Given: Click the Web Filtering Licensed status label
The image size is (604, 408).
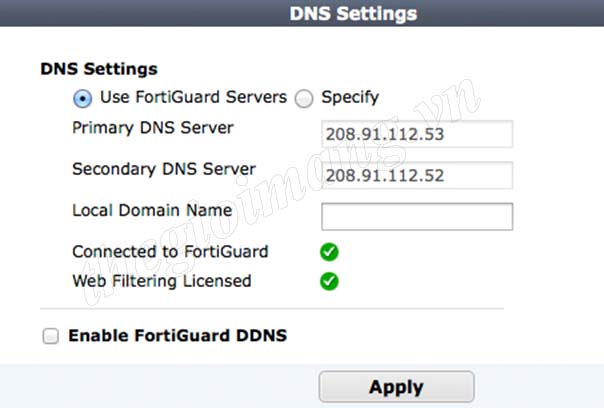Looking at the screenshot, I should [162, 281].
